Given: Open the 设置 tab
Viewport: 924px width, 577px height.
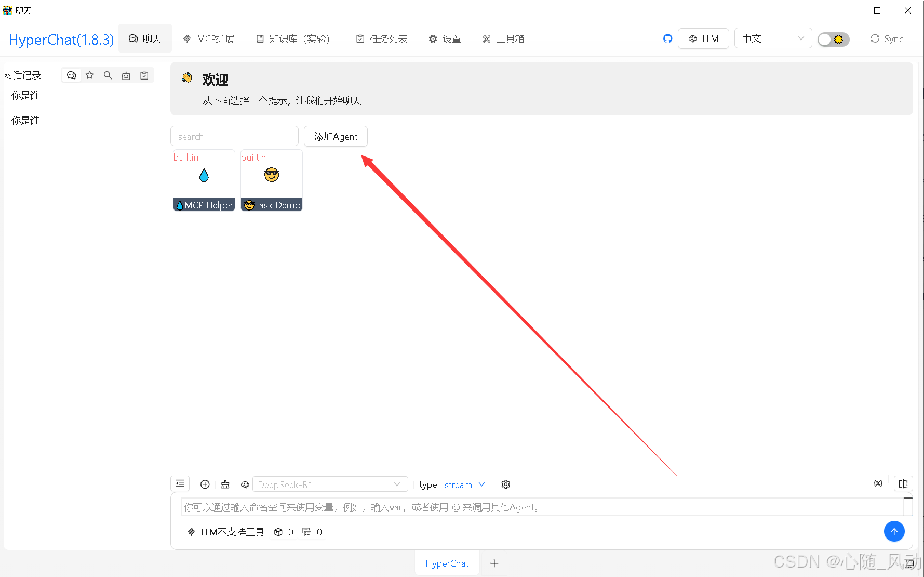Looking at the screenshot, I should (445, 38).
